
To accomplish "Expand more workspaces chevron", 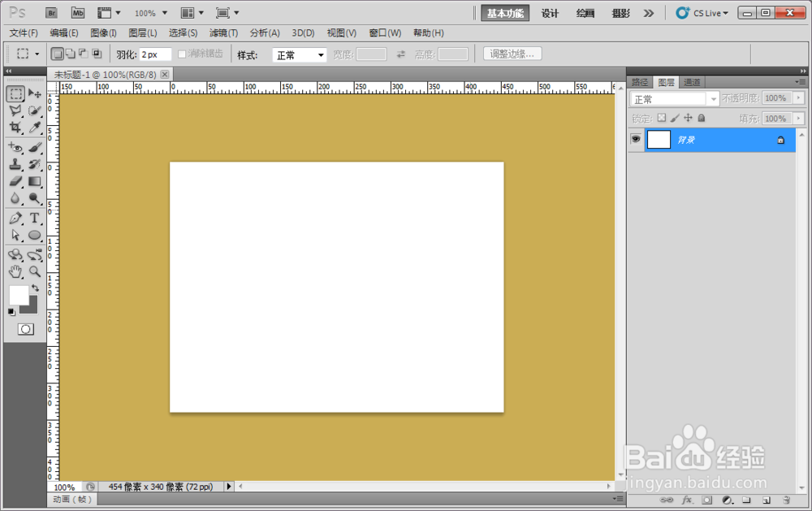I will click(648, 13).
